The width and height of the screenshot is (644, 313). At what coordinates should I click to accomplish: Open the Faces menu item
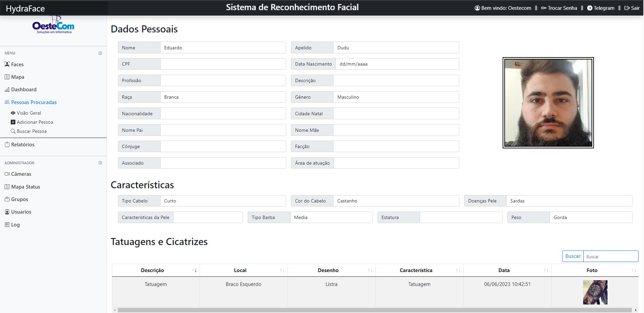click(x=17, y=64)
